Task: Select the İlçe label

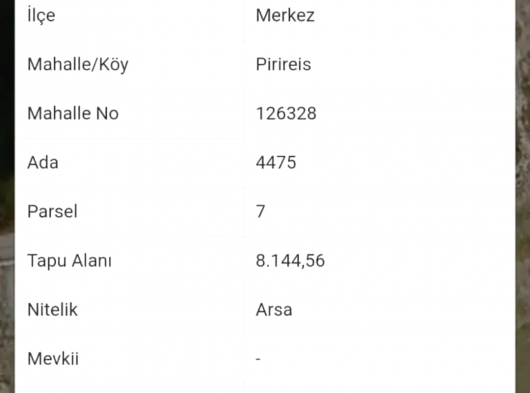Action: [x=41, y=16]
